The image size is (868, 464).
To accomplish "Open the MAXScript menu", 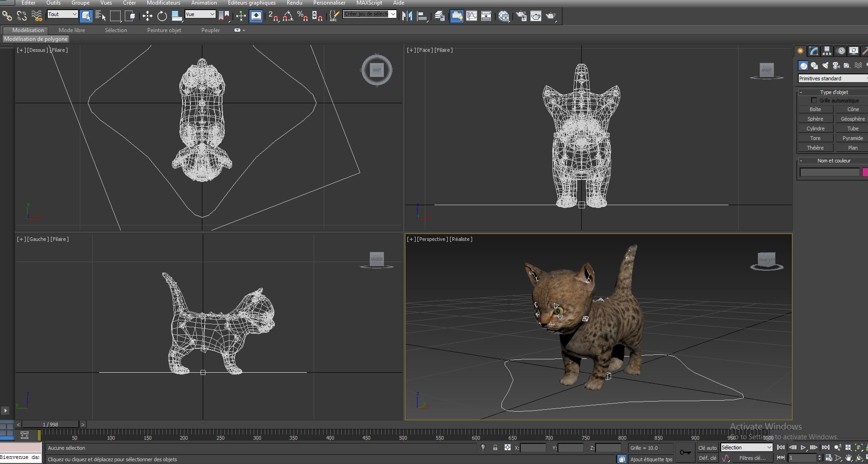I will (369, 3).
